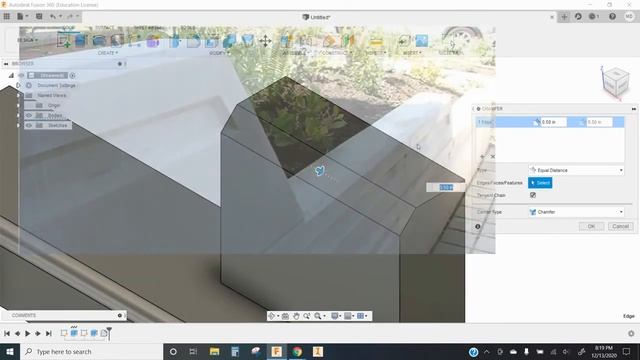This screenshot has height=360, width=640.
Task: Open timeline settings gear
Action: point(631,333)
